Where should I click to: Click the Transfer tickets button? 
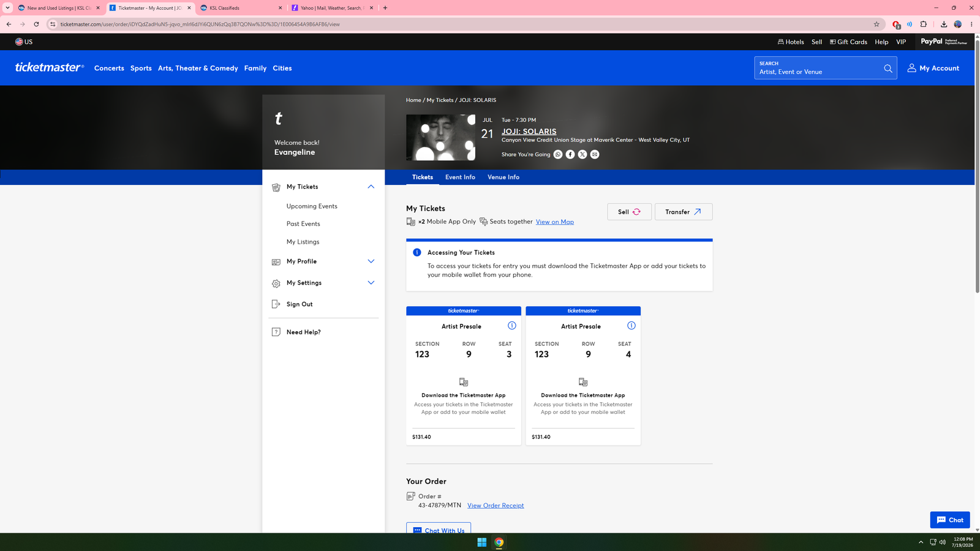click(x=684, y=212)
